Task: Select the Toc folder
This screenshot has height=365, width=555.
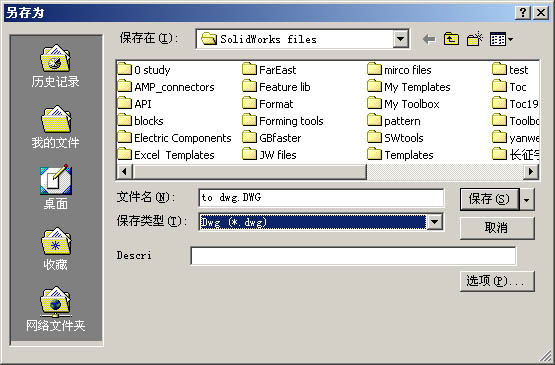Action: [x=509, y=87]
